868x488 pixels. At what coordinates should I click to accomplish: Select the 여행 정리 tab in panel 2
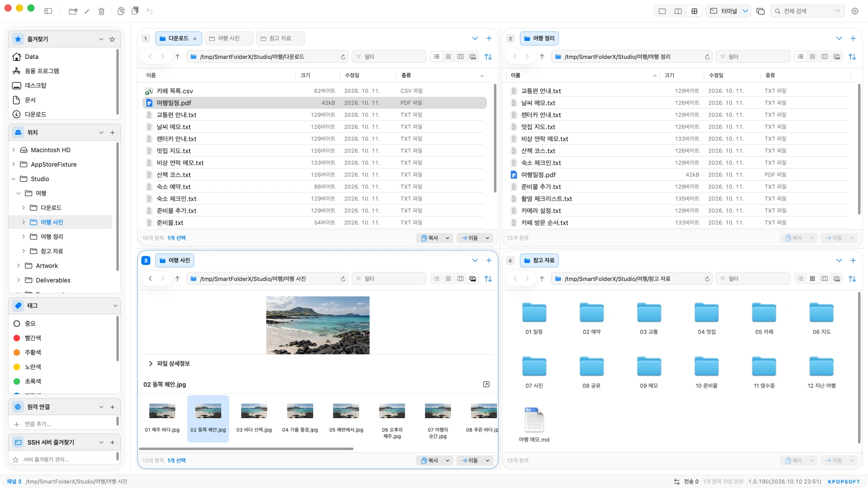[539, 38]
